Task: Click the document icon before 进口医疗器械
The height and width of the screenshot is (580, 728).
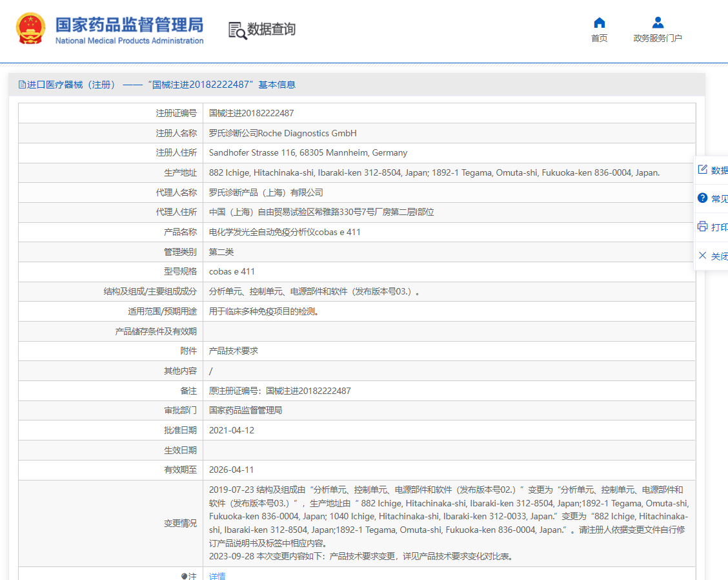Action: [x=22, y=85]
